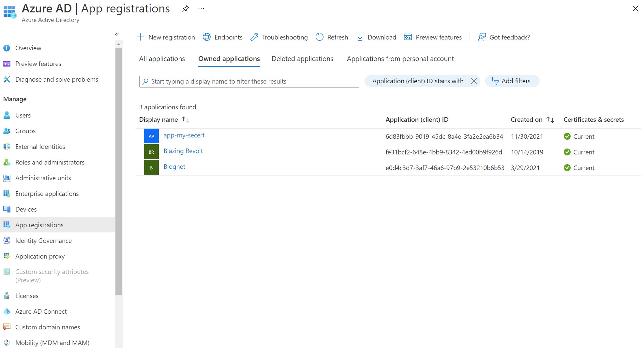Open the Deleted applications tab
This screenshot has height=348, width=644.
click(x=303, y=59)
